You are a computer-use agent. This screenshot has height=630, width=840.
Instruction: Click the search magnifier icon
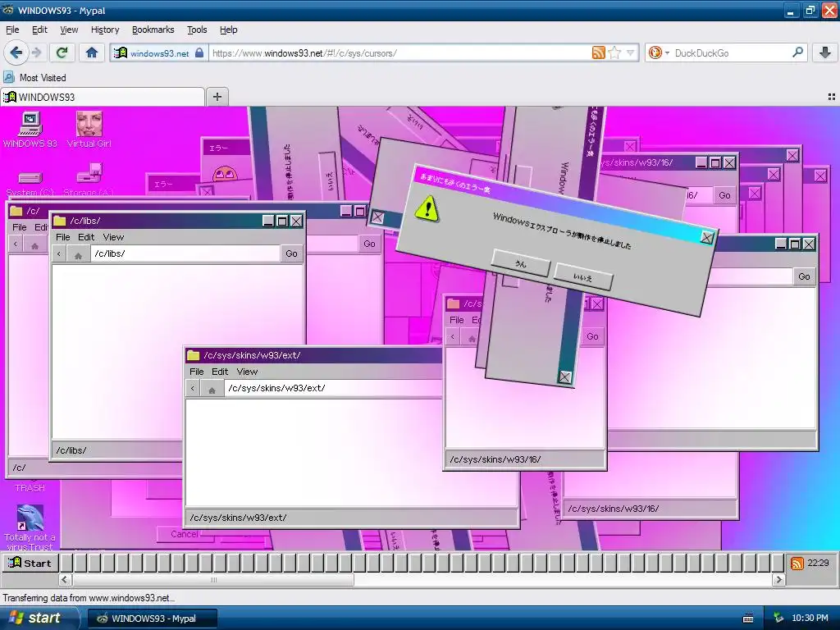pyautogui.click(x=797, y=52)
